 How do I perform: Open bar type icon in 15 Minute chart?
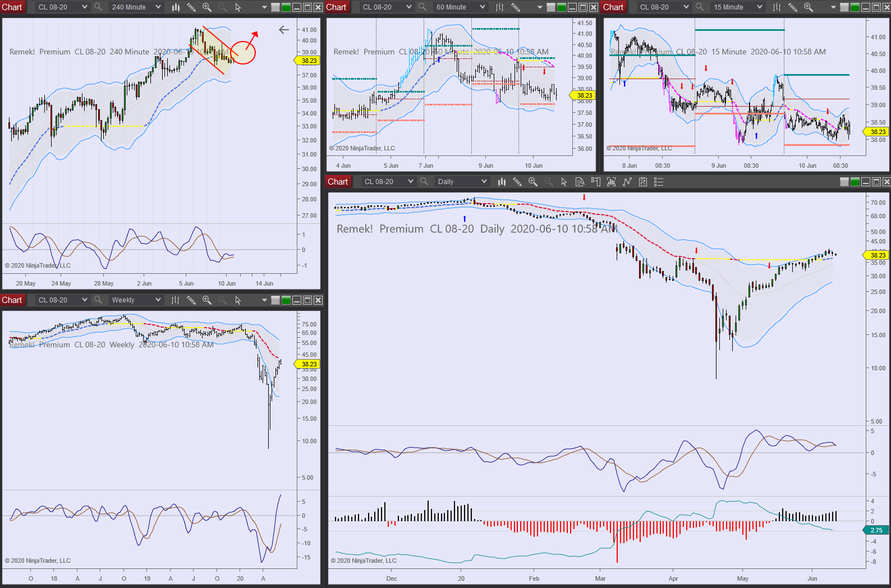777,7
